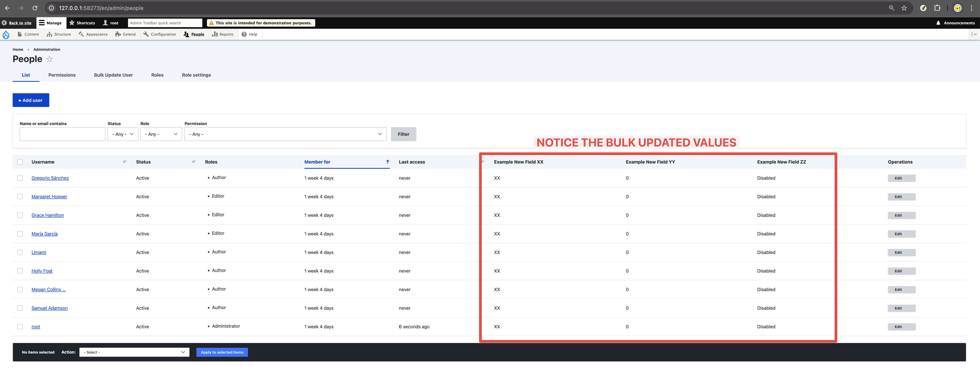Image resolution: width=980 pixels, height=375 pixels.
Task: Star the People page as shortcut
Action: click(49, 59)
